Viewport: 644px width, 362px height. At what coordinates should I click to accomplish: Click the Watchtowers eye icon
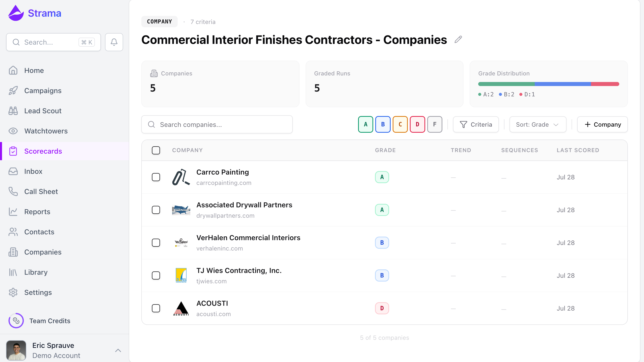pyautogui.click(x=13, y=131)
